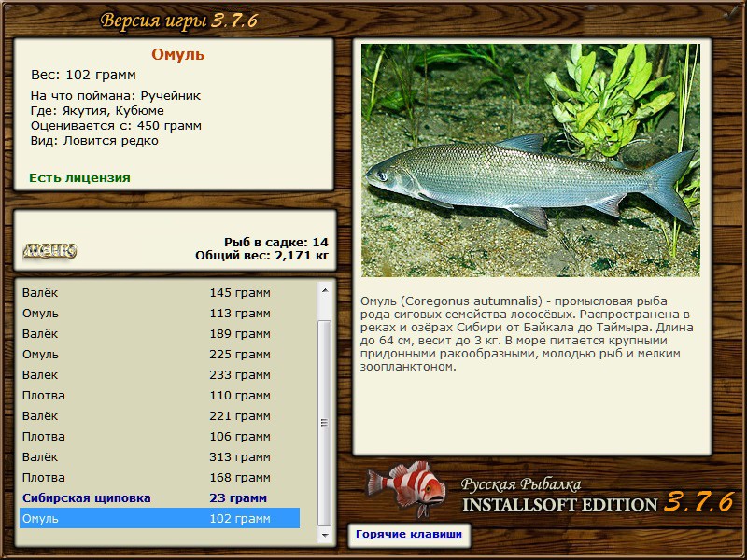
Task: Click the Рыб в садке: 14 text
Action: pyautogui.click(x=276, y=242)
